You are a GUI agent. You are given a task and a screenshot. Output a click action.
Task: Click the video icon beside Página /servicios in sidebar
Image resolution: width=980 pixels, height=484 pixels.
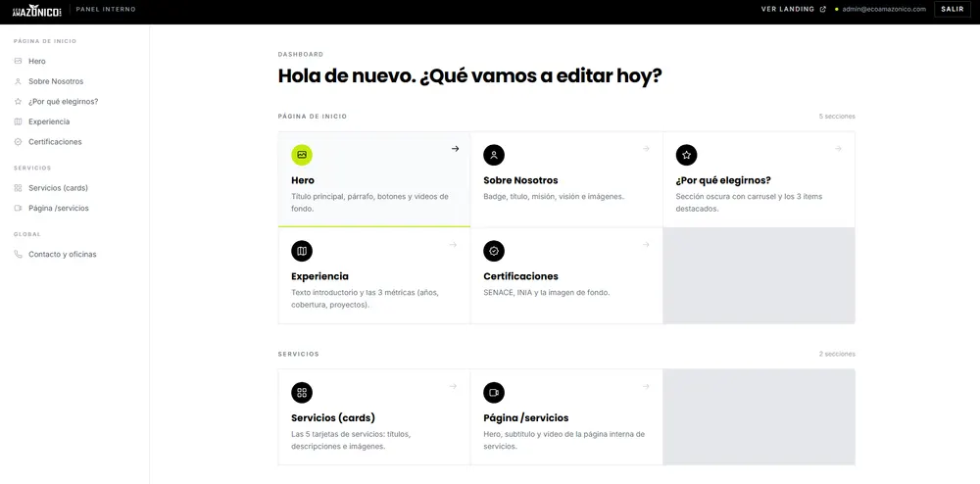pos(18,208)
